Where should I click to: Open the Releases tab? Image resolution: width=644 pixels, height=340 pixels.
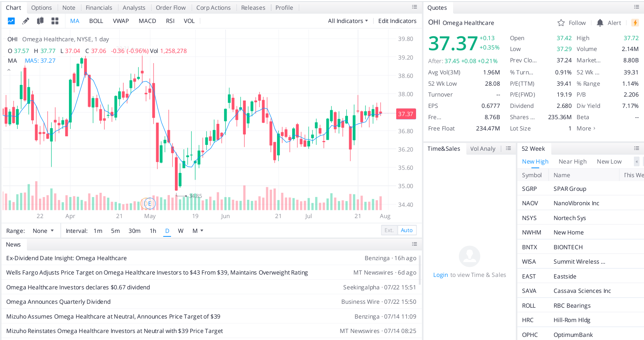pos(253,8)
